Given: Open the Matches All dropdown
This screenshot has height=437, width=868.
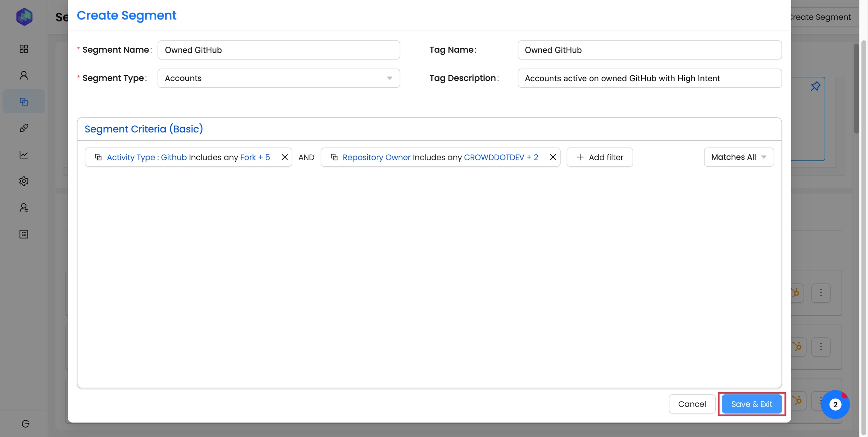Looking at the screenshot, I should tap(738, 157).
